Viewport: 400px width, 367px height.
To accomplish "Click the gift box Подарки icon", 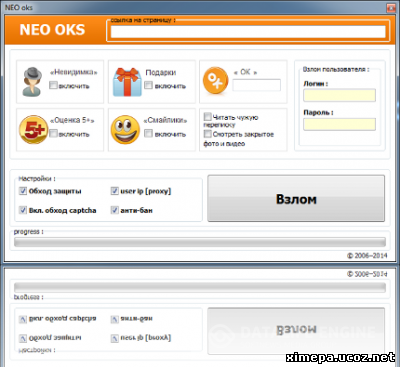I will (126, 82).
